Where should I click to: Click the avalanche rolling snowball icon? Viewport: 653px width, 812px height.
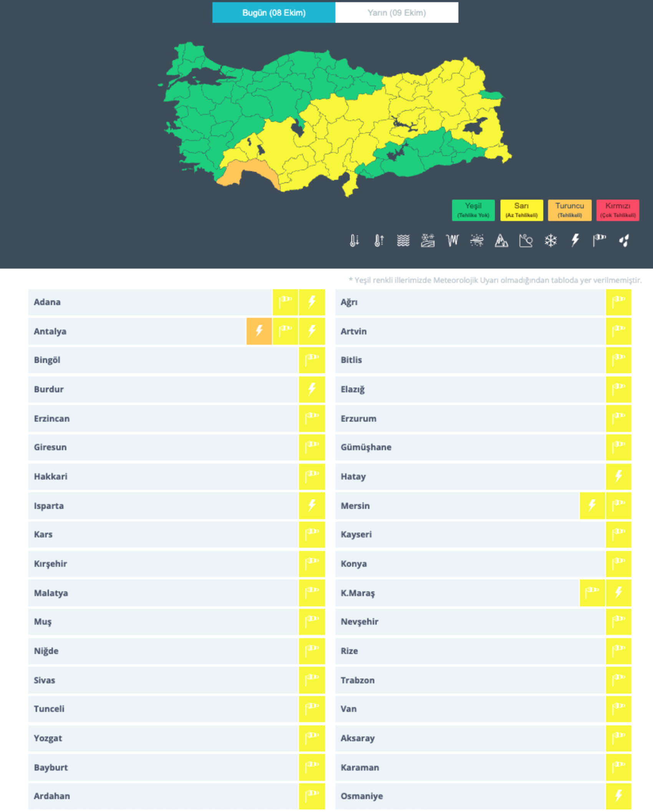[x=525, y=241]
